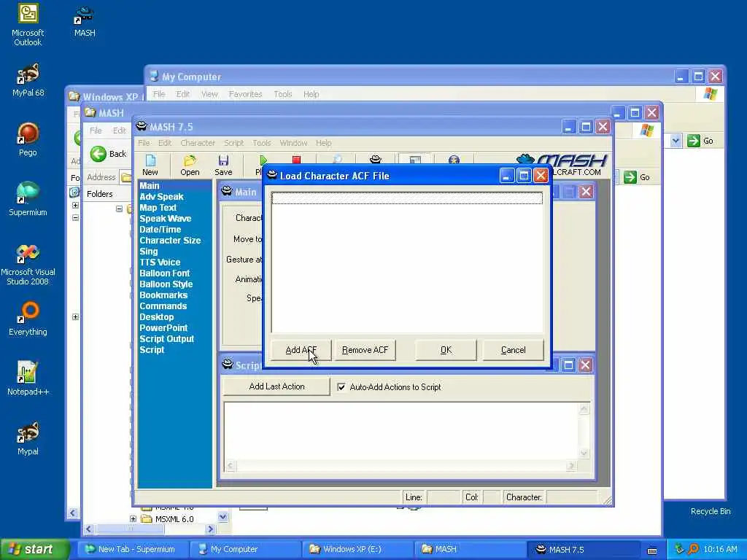Open address dropdown in Windows XP window

pos(676,141)
